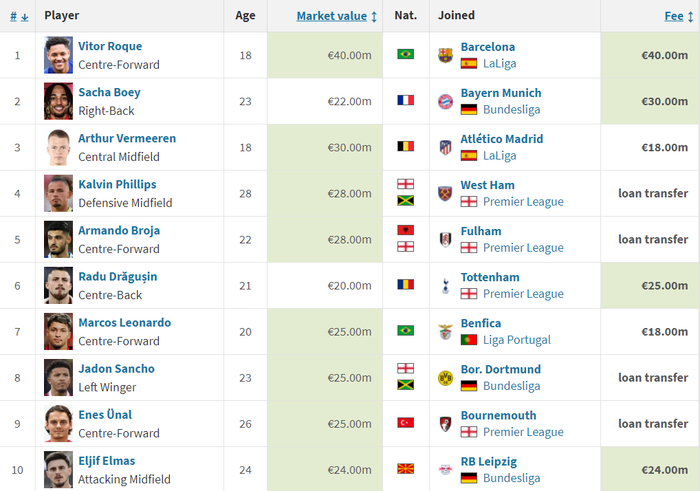Viewport: 700px width, 491px height.
Task: Click the €30.00m fee for Sacha Boey
Action: [664, 101]
